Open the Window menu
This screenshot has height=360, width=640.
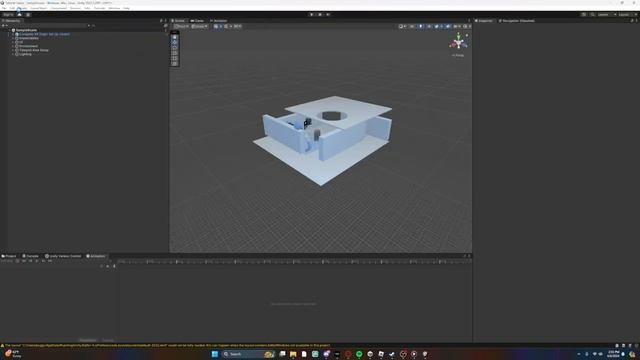[x=114, y=8]
